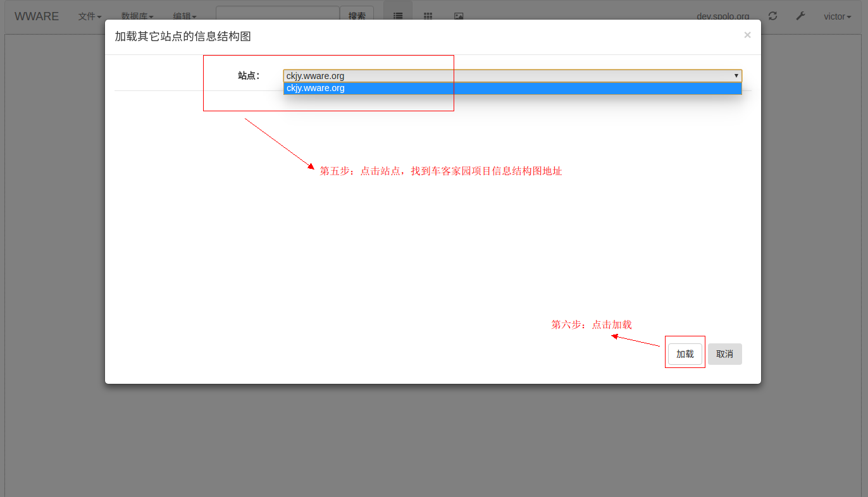Click the dev.spolo.org link
This screenshot has height=497, width=868.
[722, 16]
